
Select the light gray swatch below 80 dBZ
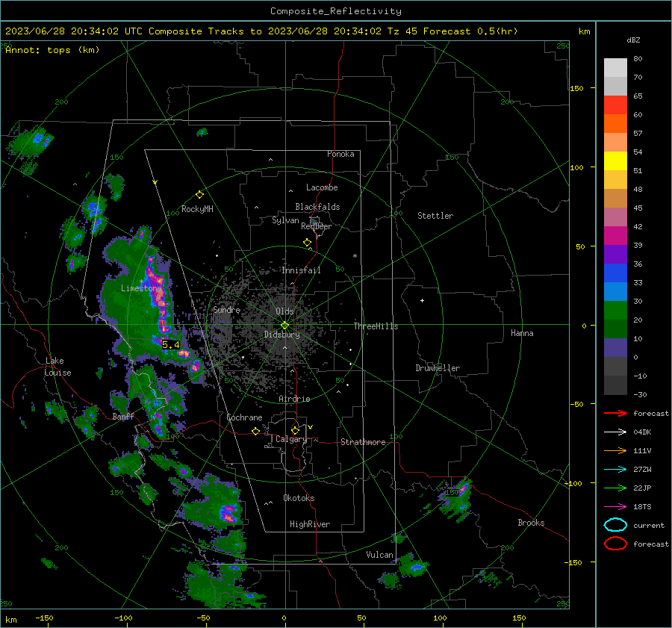(x=615, y=68)
